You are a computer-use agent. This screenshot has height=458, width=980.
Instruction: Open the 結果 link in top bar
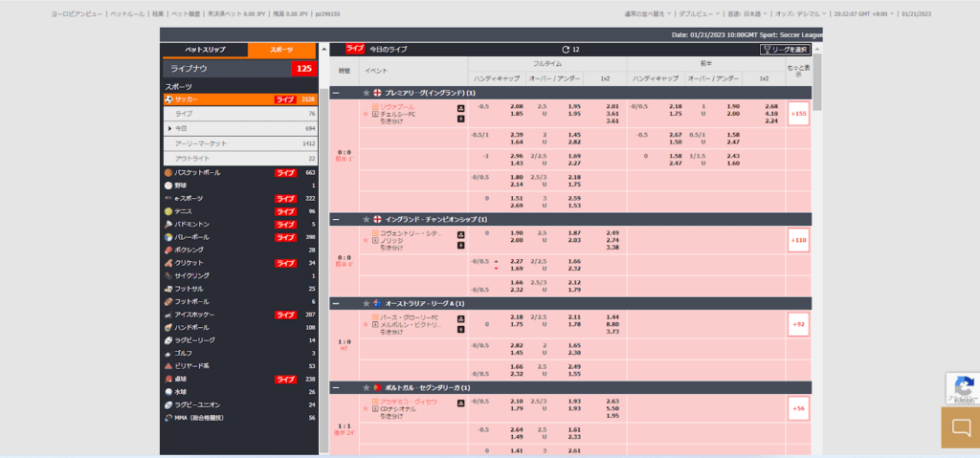tap(158, 13)
